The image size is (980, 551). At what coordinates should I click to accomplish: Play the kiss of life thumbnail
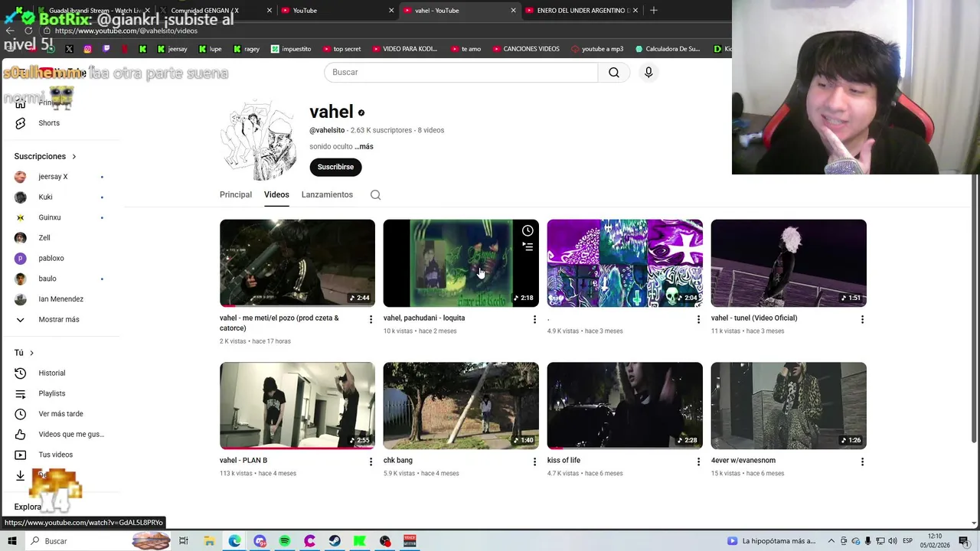625,406
